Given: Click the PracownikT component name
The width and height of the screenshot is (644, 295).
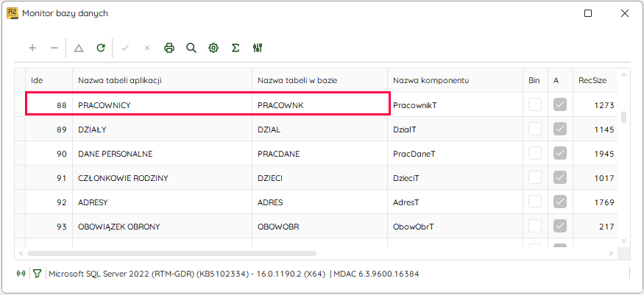Looking at the screenshot, I should click(x=414, y=105).
